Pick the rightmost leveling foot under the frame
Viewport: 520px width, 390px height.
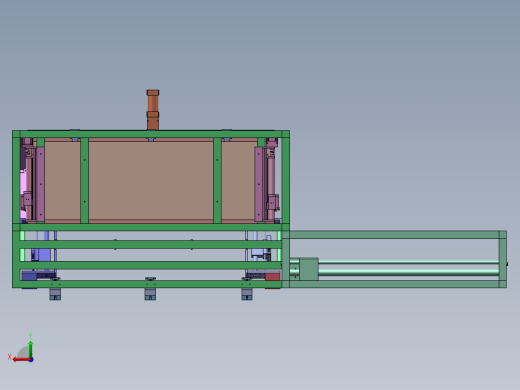(x=247, y=294)
